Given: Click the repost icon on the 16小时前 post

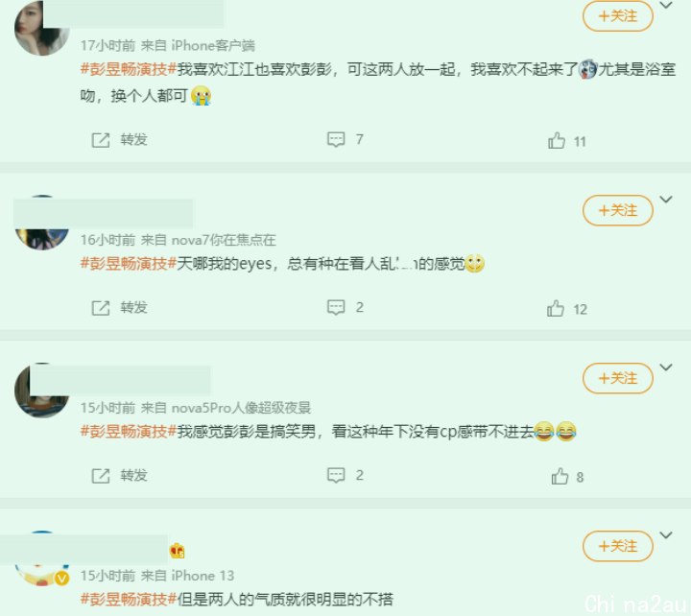Looking at the screenshot, I should 101,308.
